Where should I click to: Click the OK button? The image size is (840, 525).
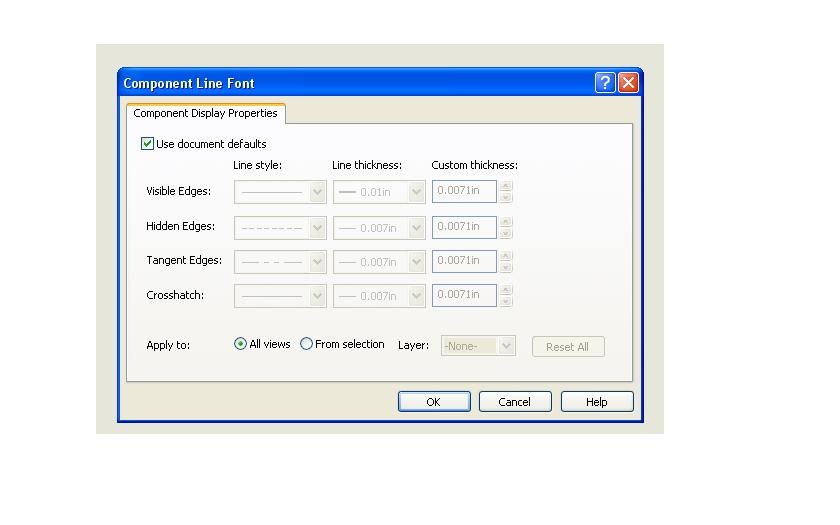[434, 402]
